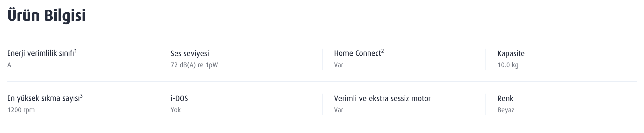Click the Var value under Home Connect
Viewport: 644px width, 133px height.
(x=338, y=65)
